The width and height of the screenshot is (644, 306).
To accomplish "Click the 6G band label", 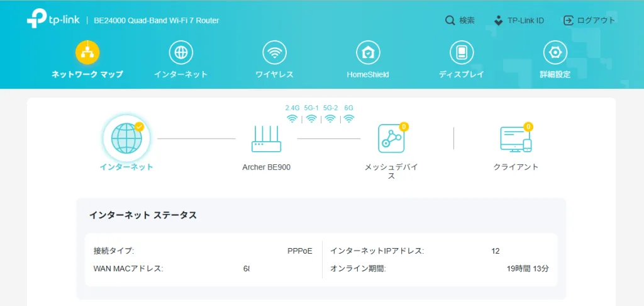I will [348, 108].
